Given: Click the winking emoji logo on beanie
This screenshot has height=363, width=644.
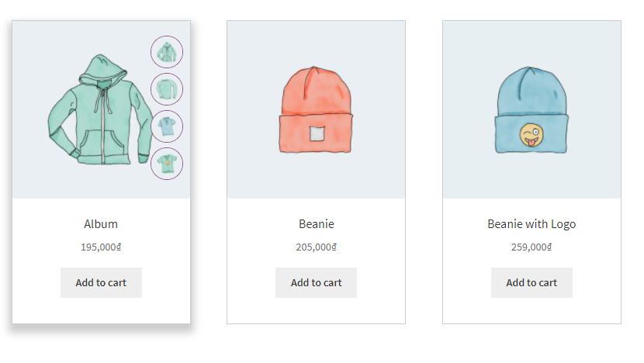Looking at the screenshot, I should tap(531, 135).
